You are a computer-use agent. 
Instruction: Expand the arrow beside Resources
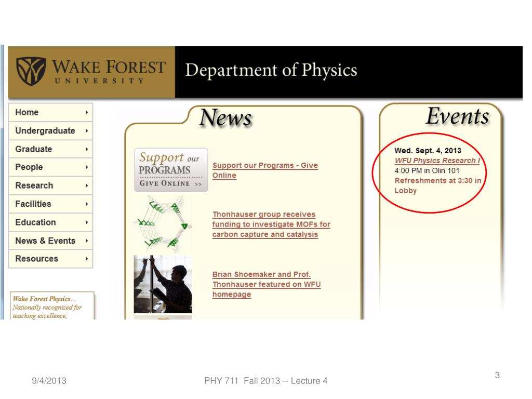click(x=87, y=259)
